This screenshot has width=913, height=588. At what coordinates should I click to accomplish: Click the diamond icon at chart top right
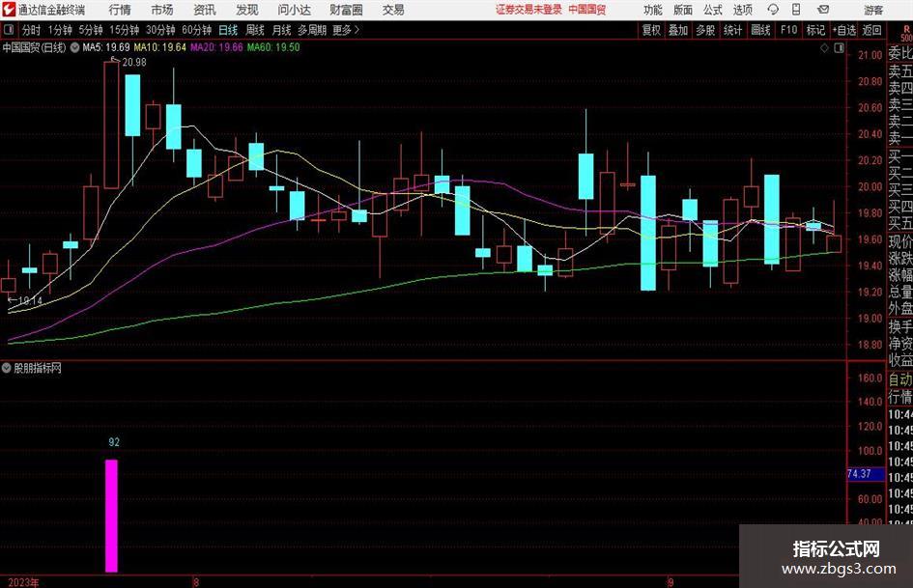tap(824, 48)
